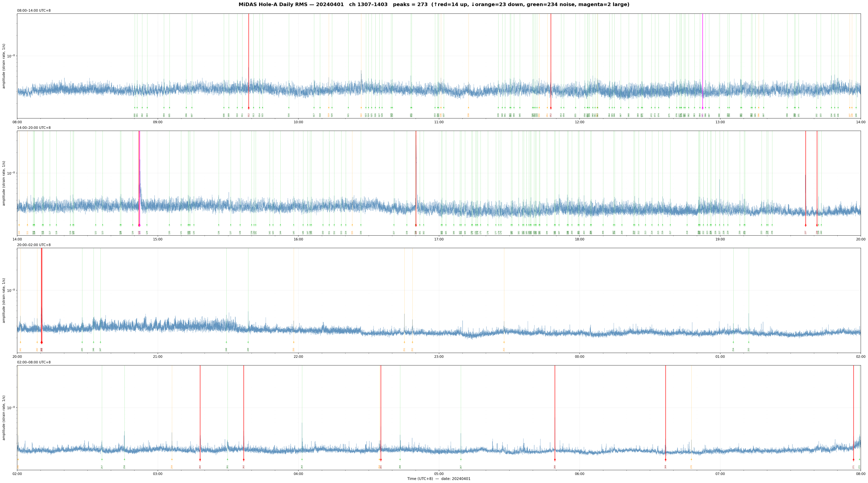Click the green peak marker labeled 255

749,342
